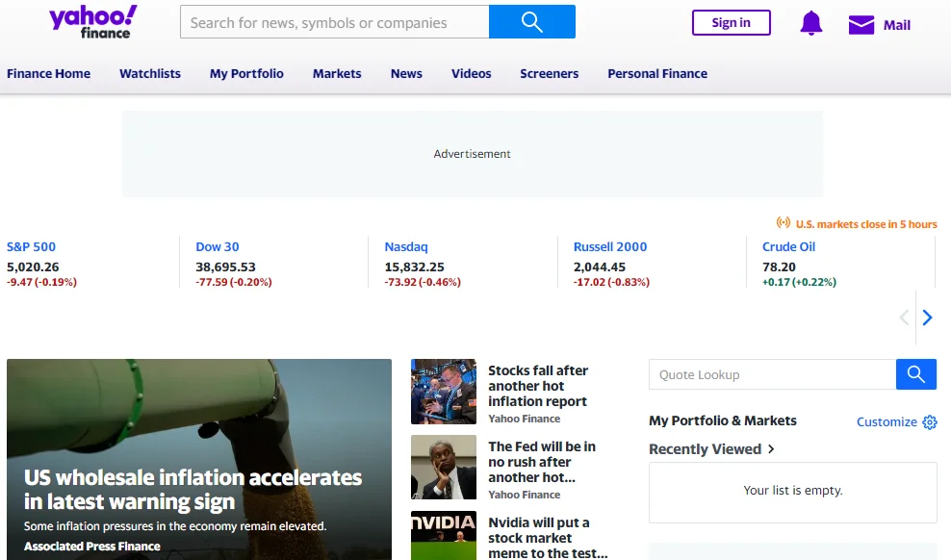
Task: Click Yahoo Finance byline under Stocks fall article
Action: (x=524, y=419)
